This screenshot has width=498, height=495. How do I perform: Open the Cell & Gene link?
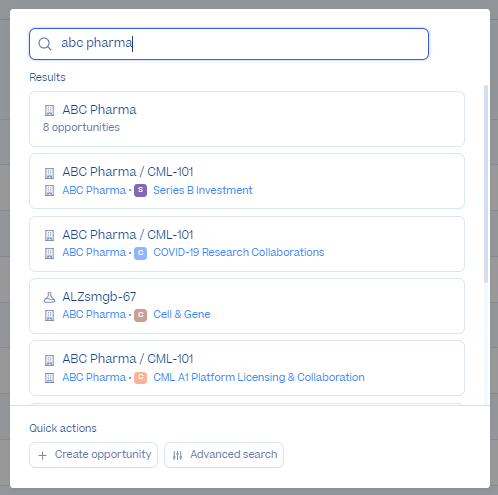(x=182, y=314)
